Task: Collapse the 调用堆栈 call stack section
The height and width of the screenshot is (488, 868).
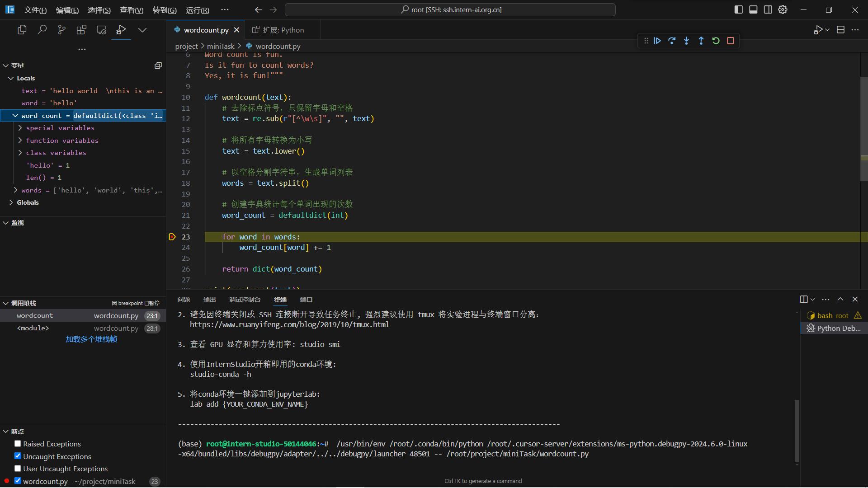Action: click(x=6, y=303)
